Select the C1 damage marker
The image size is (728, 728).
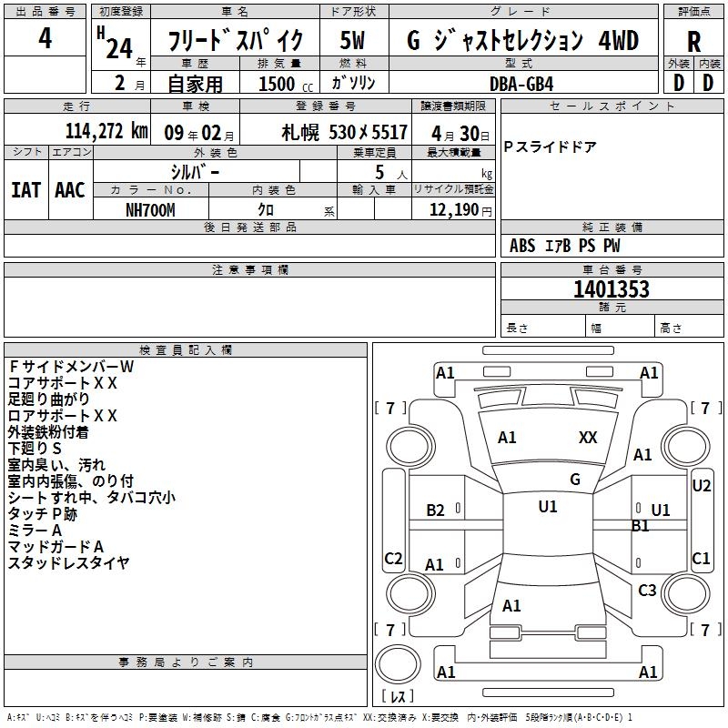tap(701, 559)
